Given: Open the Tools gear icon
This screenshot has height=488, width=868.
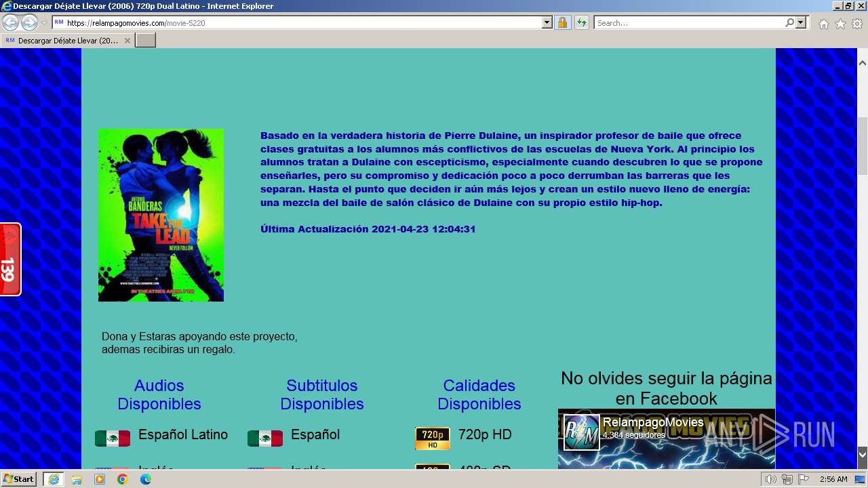Looking at the screenshot, I should click(857, 24).
